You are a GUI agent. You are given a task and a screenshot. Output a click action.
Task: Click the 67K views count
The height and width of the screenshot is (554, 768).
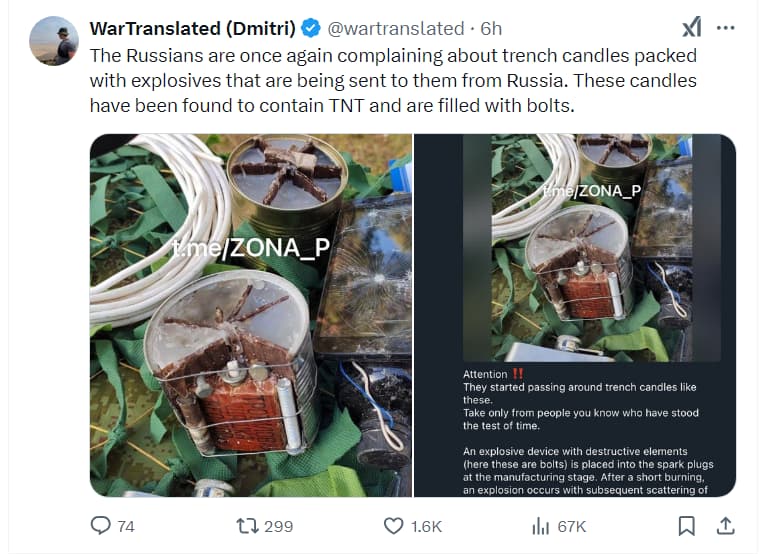pyautogui.click(x=572, y=527)
